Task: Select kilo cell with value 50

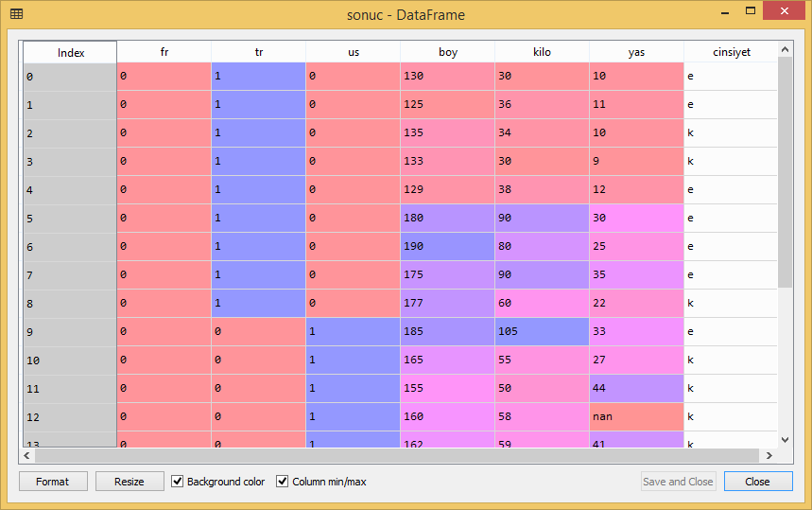Action: (543, 388)
